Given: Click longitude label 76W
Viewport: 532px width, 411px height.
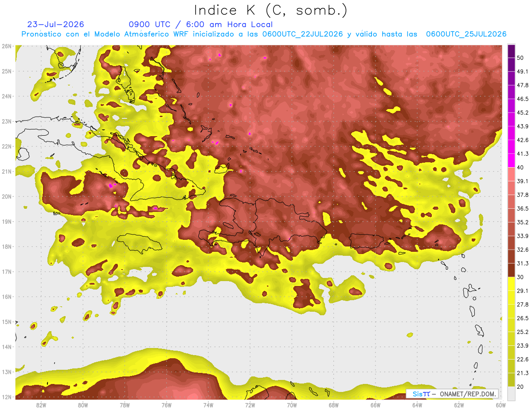Looking at the screenshot, I should (166, 405).
